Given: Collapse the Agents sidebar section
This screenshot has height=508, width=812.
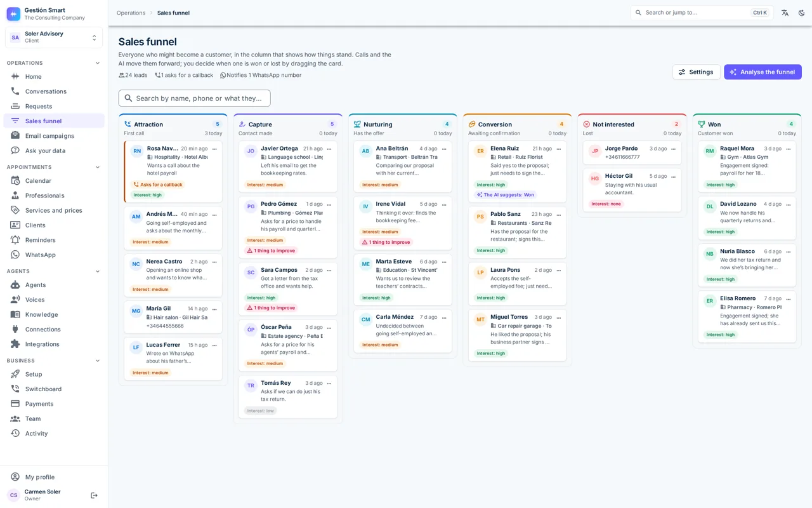Looking at the screenshot, I should 98,271.
